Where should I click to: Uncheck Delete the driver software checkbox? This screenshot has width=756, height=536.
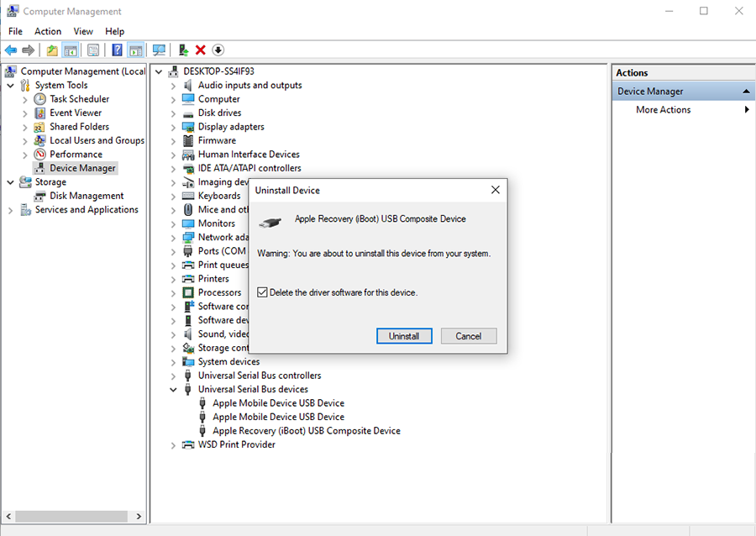tap(263, 292)
